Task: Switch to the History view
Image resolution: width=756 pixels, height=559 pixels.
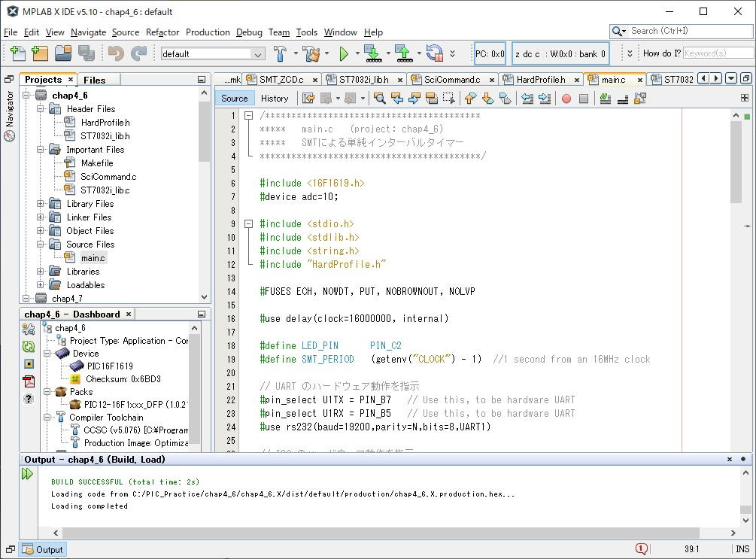Action: click(275, 99)
